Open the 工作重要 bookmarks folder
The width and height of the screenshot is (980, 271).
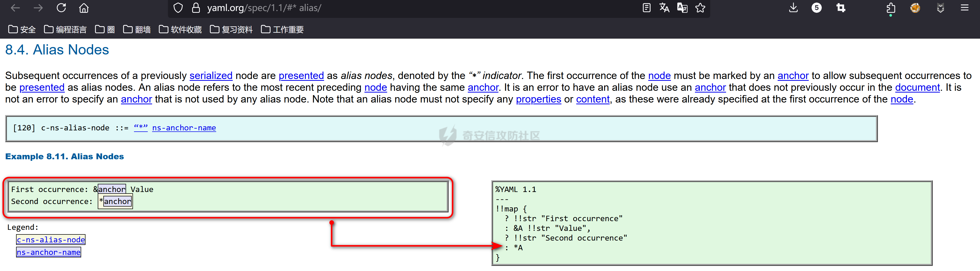point(282,29)
